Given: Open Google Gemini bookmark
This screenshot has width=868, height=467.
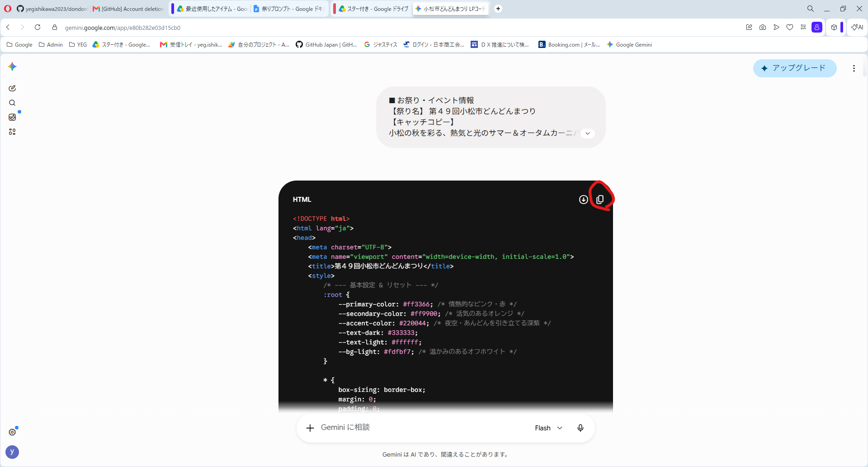Looking at the screenshot, I should 629,44.
